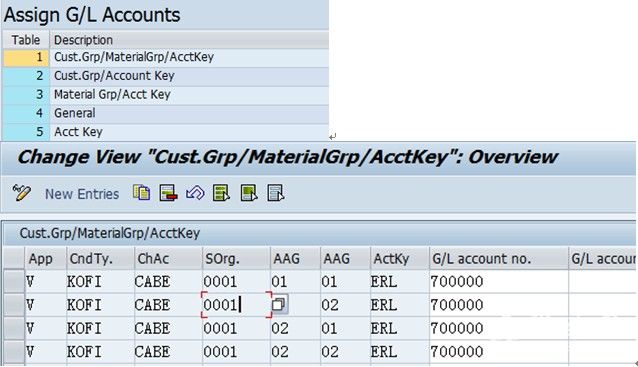Click the Select Block toolbar icon

click(249, 193)
